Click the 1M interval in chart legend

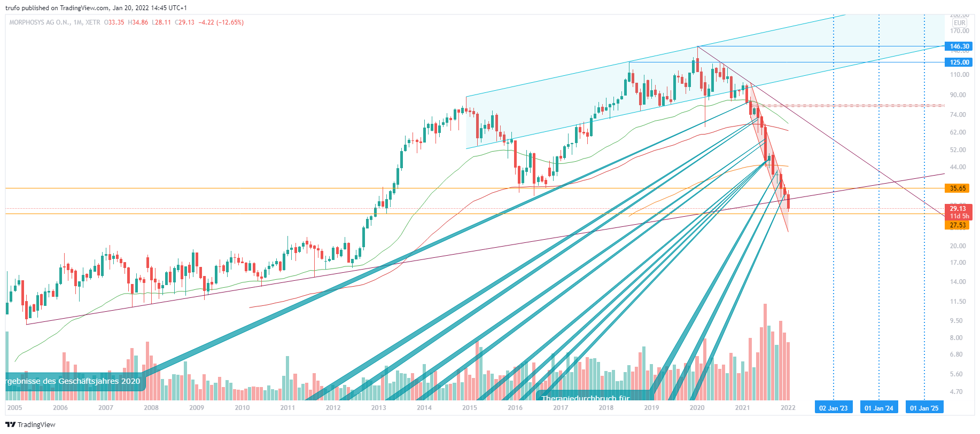point(78,22)
